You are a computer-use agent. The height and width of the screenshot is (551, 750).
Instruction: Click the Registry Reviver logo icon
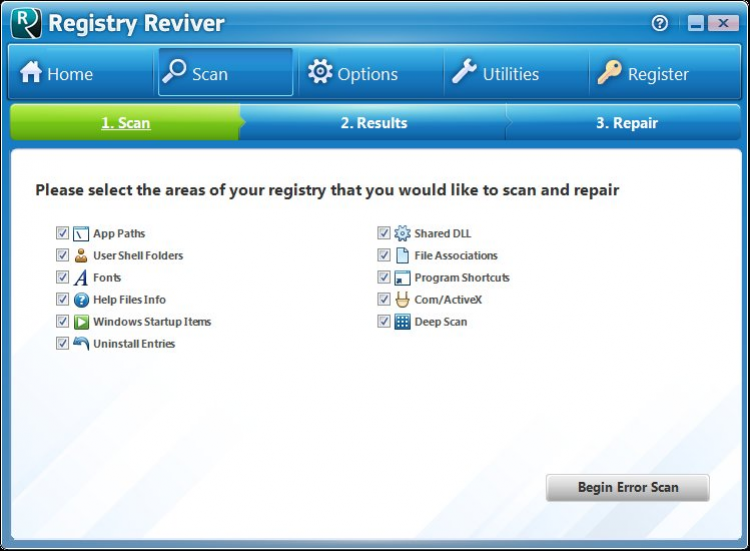click(26, 23)
